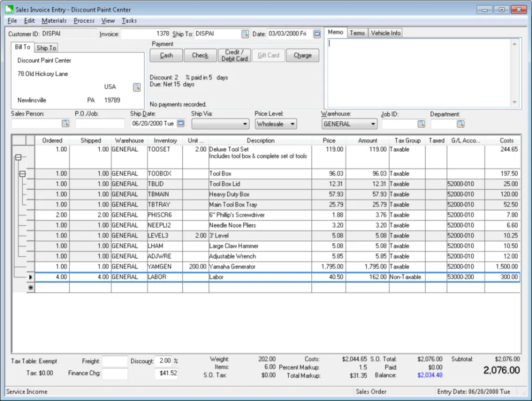This screenshot has height=401, width=532.
Task: Collapse the Tool Box sub-item node
Action: 23,174
